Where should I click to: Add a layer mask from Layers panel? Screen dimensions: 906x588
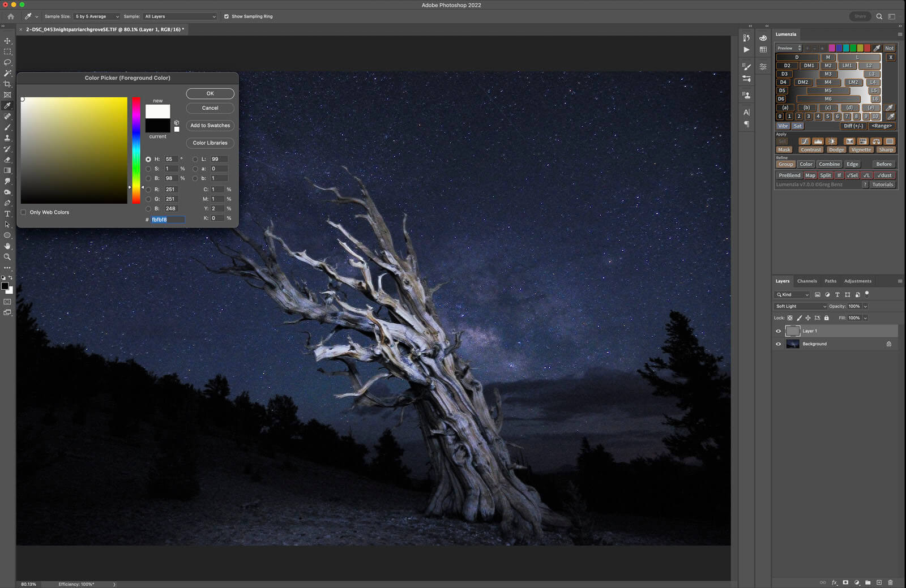845,582
